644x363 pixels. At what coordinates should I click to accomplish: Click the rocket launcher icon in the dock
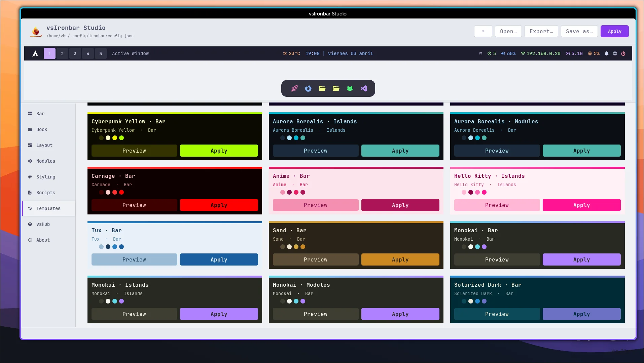click(x=294, y=88)
